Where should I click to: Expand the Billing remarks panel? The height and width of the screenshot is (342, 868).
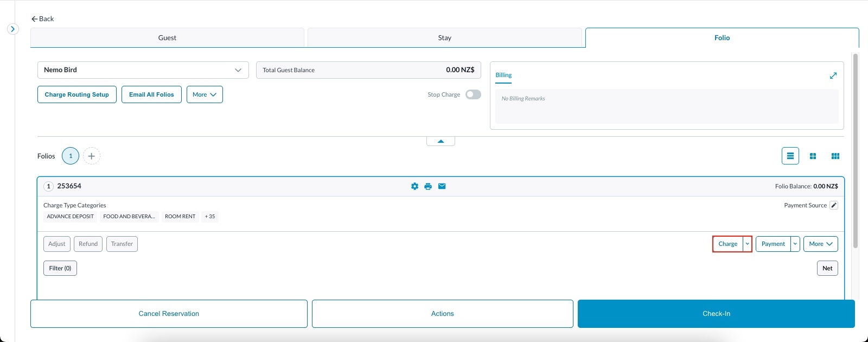coord(833,75)
